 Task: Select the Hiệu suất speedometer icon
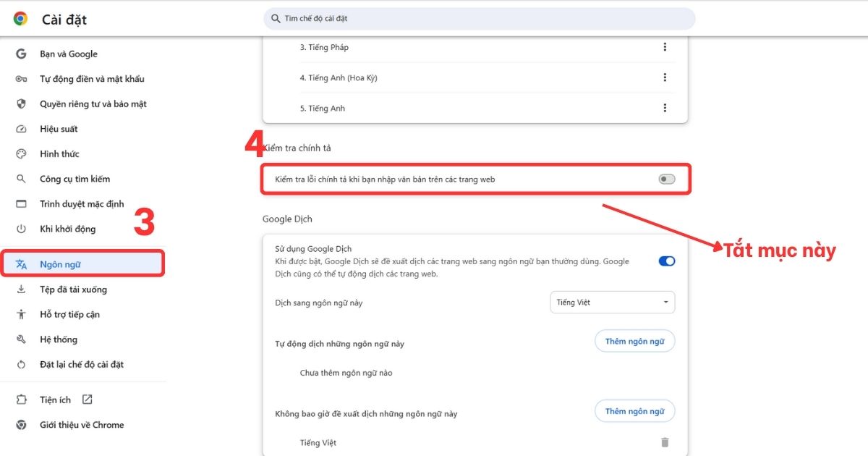(x=22, y=128)
